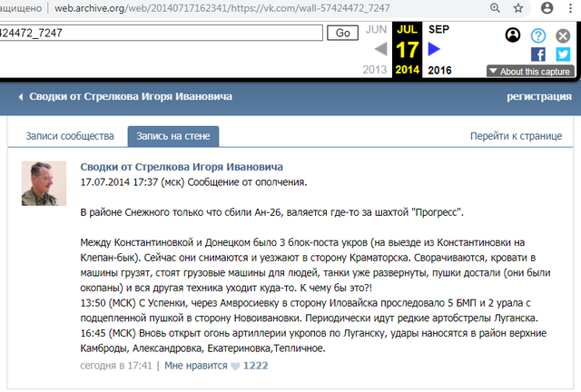The width and height of the screenshot is (581, 392).
Task: Select the SEP month in timeline
Action: [438, 29]
